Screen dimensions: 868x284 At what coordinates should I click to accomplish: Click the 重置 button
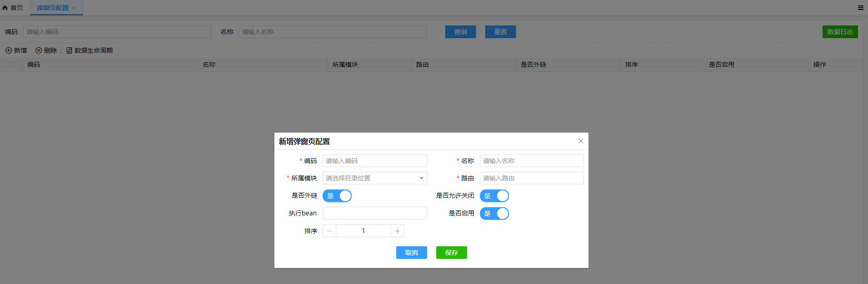pos(501,32)
